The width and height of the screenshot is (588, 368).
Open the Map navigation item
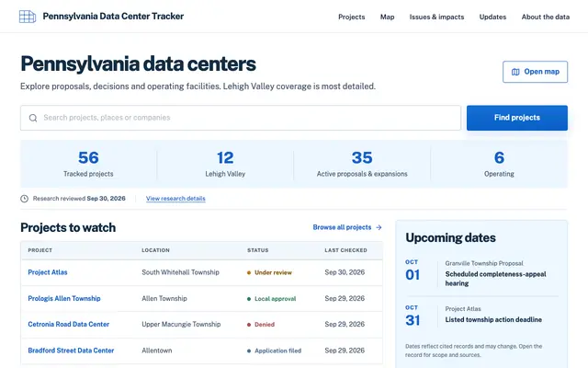pos(387,17)
